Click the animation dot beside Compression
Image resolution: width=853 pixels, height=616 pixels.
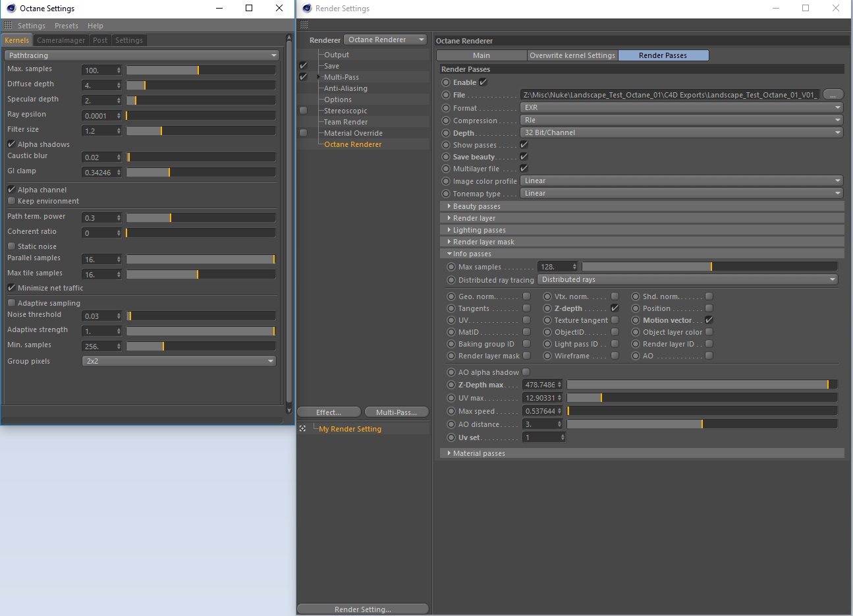point(446,121)
